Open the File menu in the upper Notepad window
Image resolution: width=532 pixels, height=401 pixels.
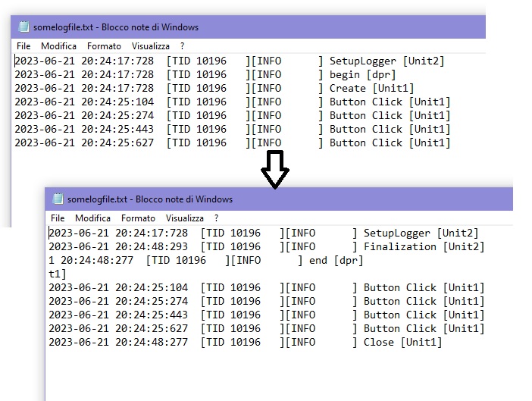23,46
